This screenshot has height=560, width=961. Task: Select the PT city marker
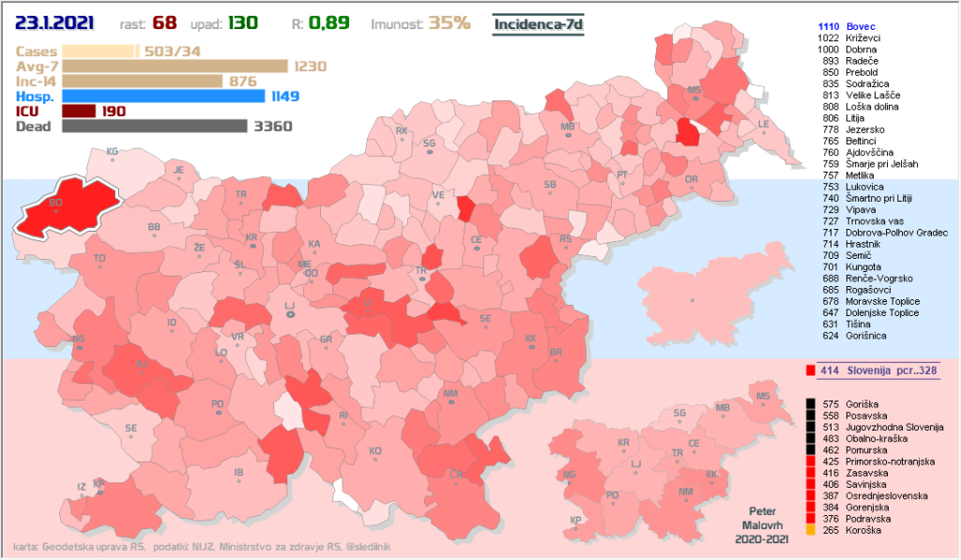coord(622,177)
